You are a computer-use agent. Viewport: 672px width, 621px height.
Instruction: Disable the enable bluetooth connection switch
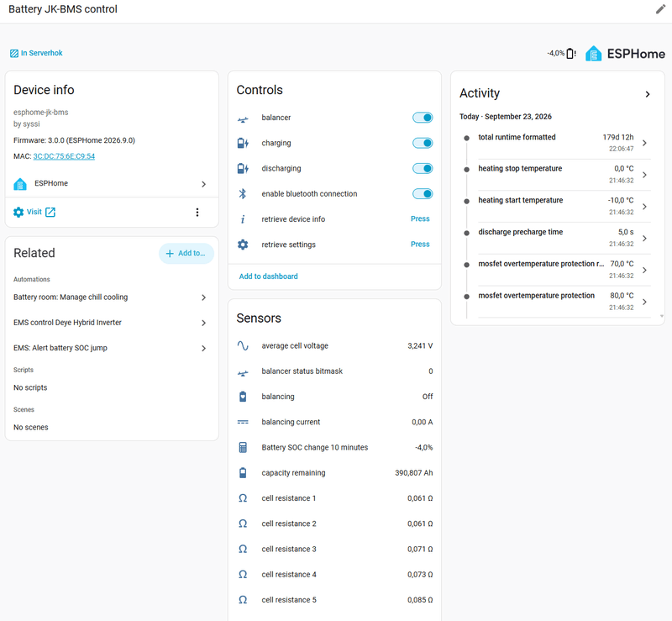click(x=423, y=194)
